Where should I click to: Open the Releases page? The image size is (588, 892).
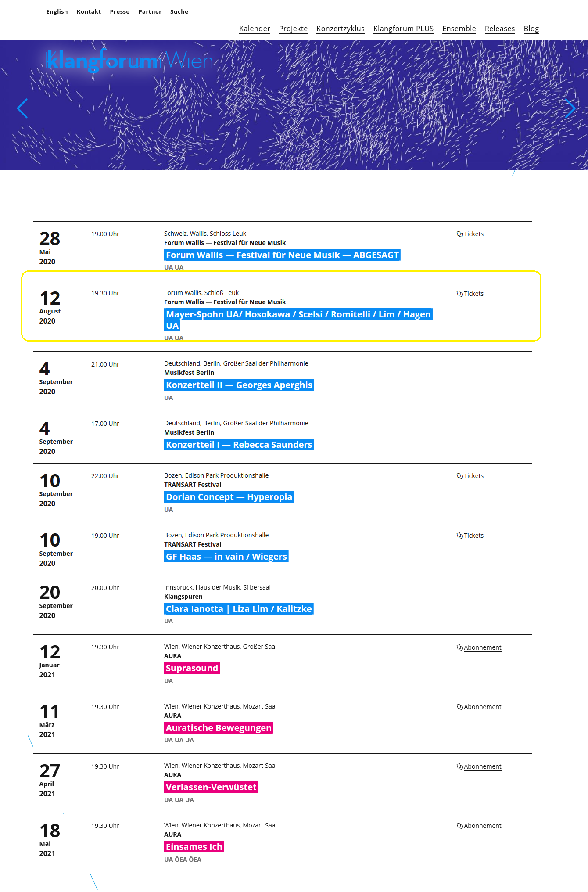[x=500, y=29]
